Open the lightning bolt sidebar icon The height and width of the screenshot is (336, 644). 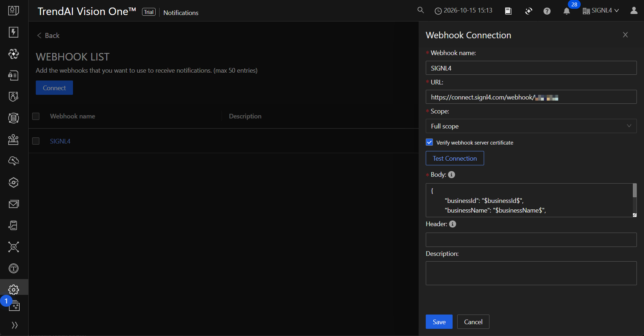click(14, 32)
